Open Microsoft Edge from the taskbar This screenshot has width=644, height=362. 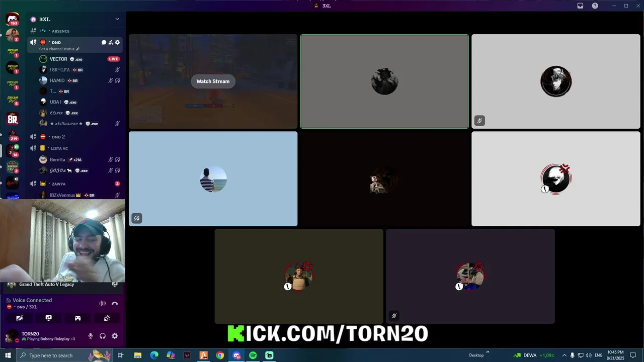[154, 355]
